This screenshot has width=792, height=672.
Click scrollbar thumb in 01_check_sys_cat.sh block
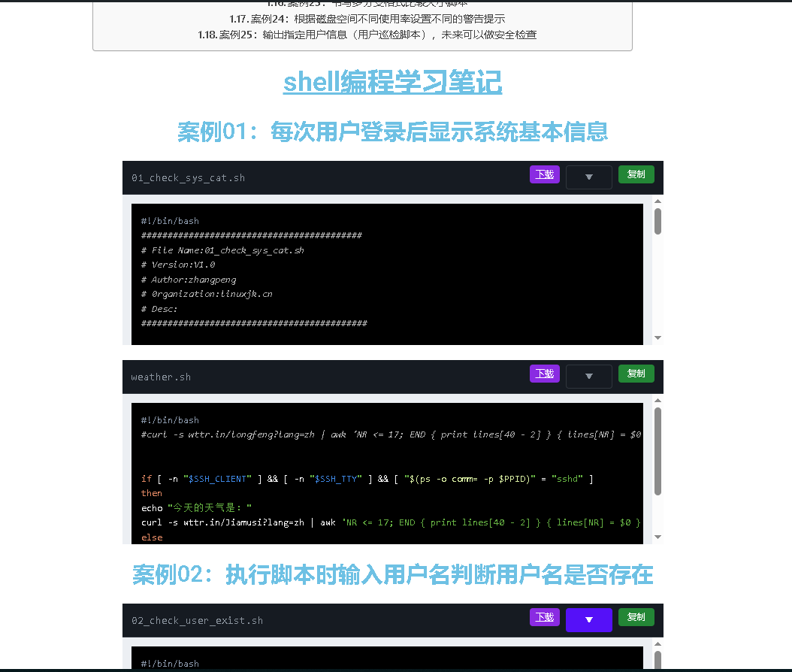(x=658, y=222)
